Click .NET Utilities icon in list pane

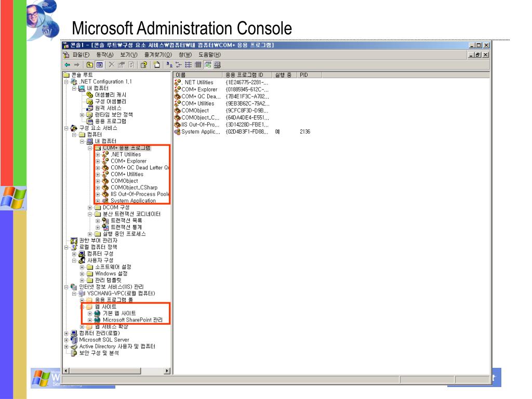click(x=177, y=83)
